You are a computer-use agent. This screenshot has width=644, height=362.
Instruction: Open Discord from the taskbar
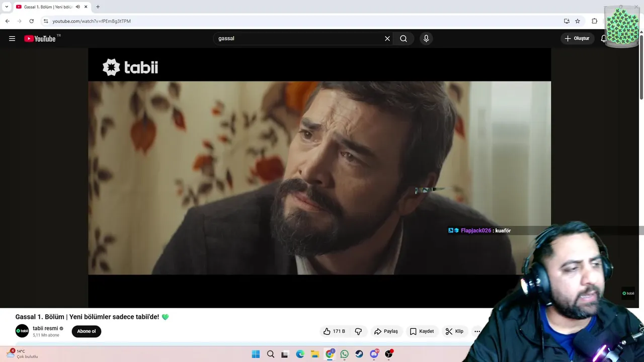tap(374, 354)
